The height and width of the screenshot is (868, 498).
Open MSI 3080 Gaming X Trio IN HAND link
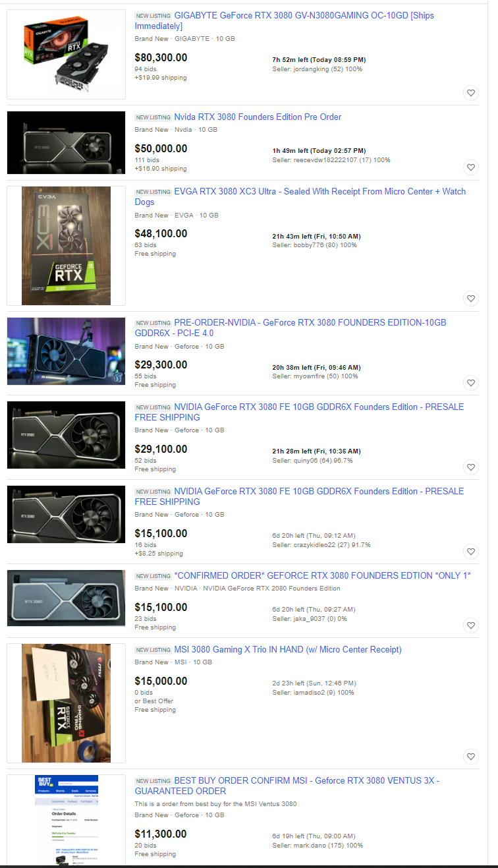click(288, 650)
